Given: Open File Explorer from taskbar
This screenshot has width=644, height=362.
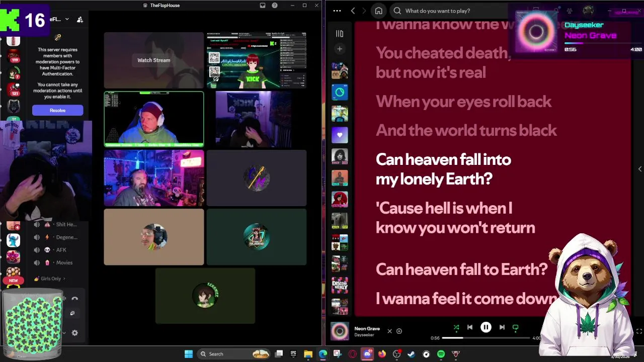Looking at the screenshot, I should click(x=308, y=354).
